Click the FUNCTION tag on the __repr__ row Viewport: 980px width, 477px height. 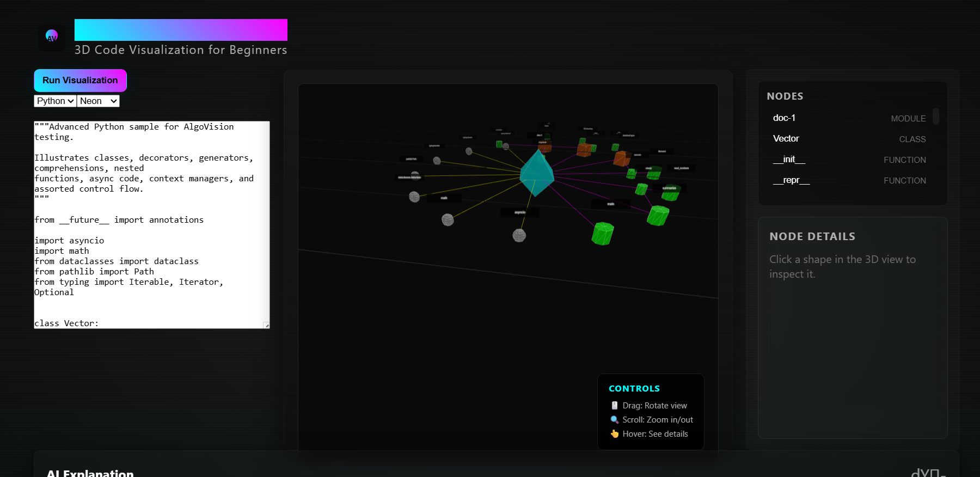point(905,181)
